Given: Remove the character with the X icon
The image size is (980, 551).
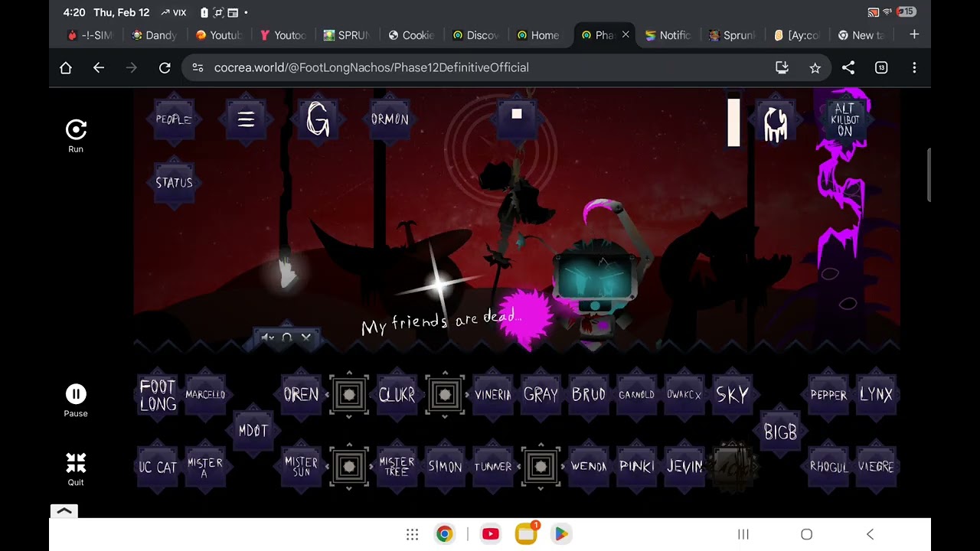Looking at the screenshot, I should coord(306,337).
